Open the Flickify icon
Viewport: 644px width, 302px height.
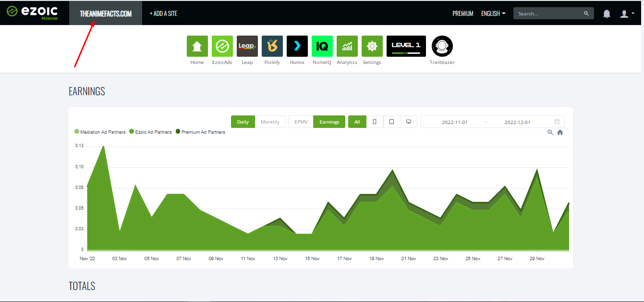[272, 46]
